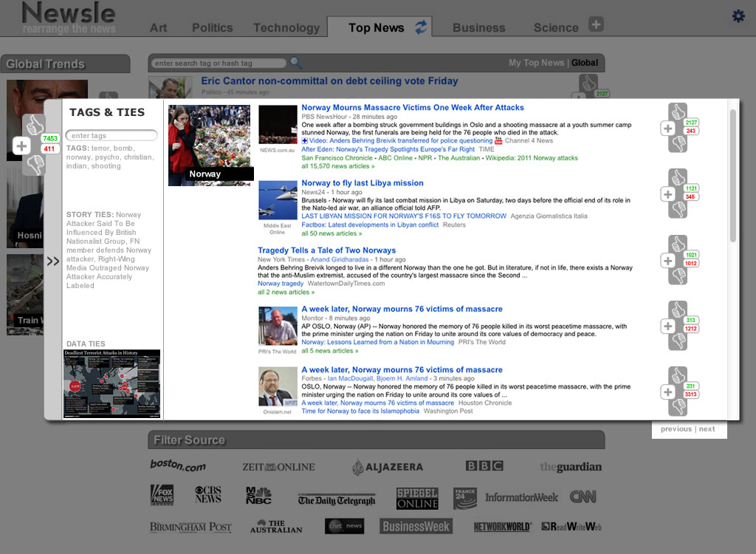Open the settings gear icon
Image resolution: width=756 pixels, height=554 pixels.
[x=738, y=16]
